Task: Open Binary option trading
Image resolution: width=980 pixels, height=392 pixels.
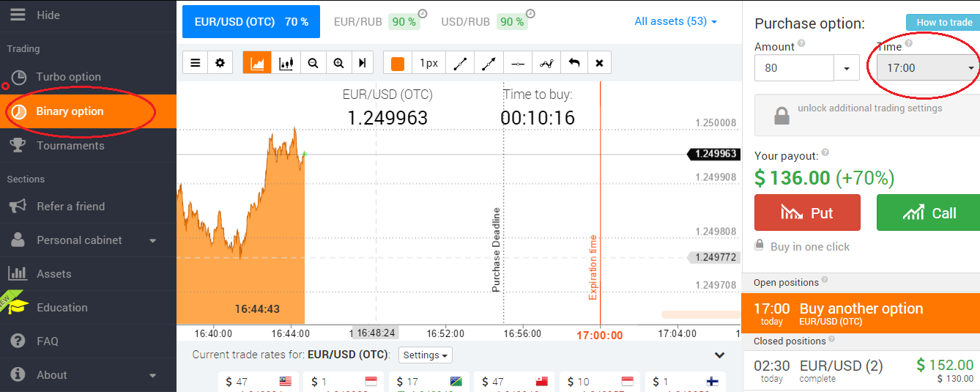Action: pos(88,111)
